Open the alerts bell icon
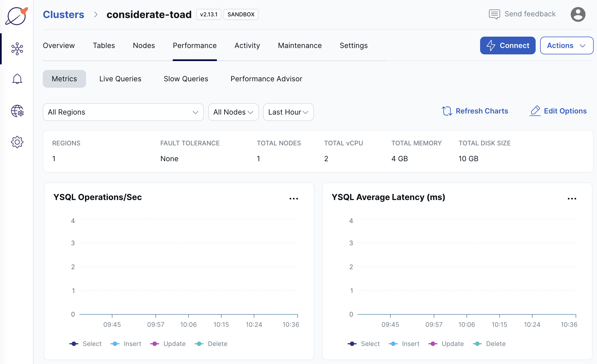Screen dimensions: 597x364 point(17,79)
